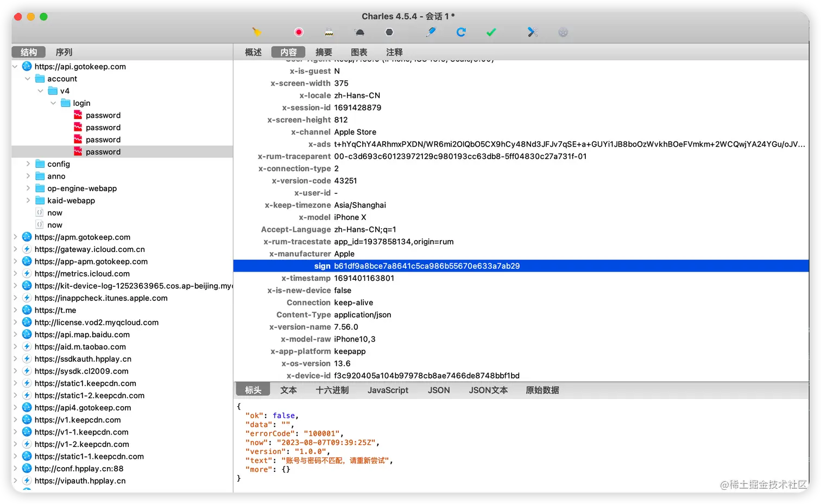
Task: Select the op-engine-webapp folder icon
Action: pyautogui.click(x=40, y=188)
